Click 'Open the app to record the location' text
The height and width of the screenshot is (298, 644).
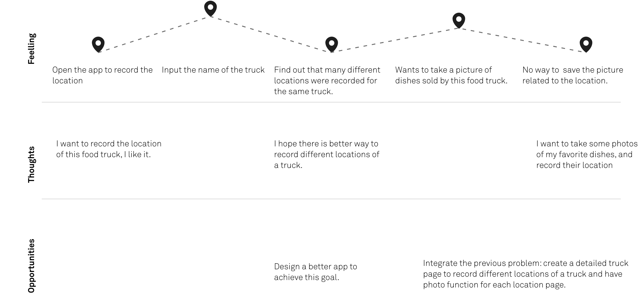click(102, 75)
